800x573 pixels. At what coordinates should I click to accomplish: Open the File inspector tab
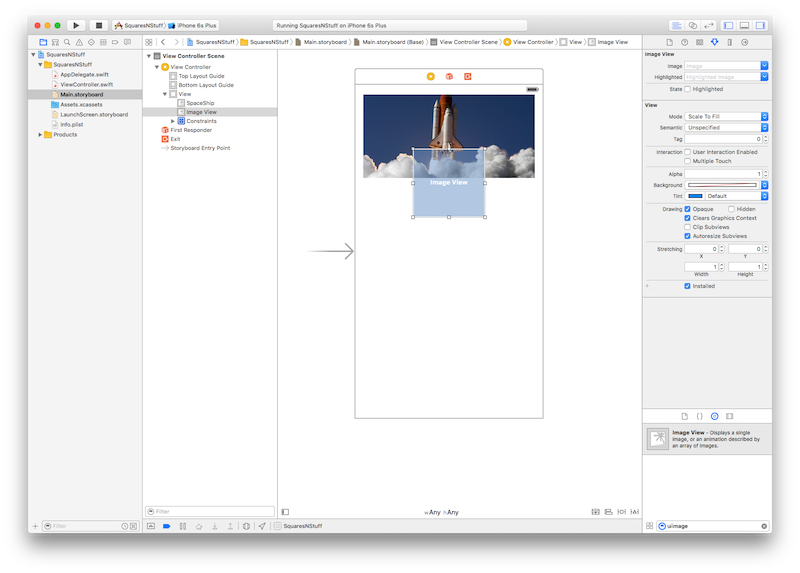pos(669,42)
